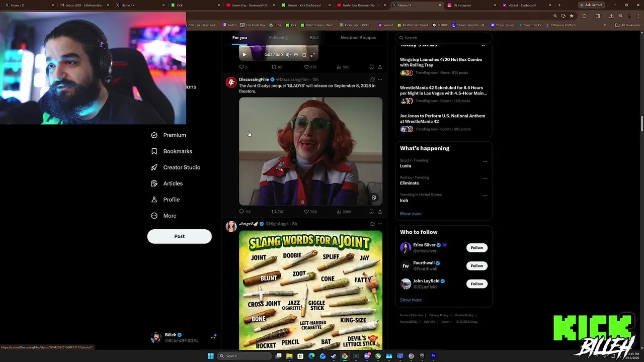Open Joe Jonas National Anthem news
The image size is (644, 362).
click(x=443, y=122)
